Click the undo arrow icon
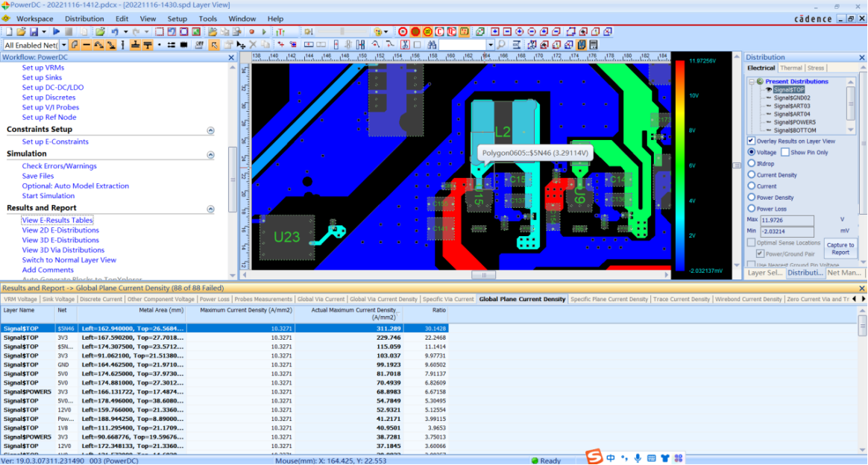The height and width of the screenshot is (465, 868). coord(115,31)
